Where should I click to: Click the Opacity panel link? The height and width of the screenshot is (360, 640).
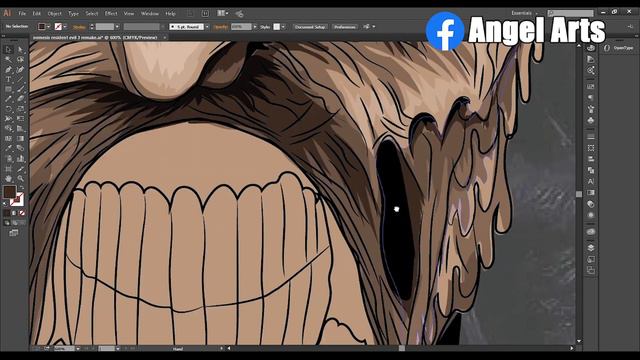tap(221, 27)
